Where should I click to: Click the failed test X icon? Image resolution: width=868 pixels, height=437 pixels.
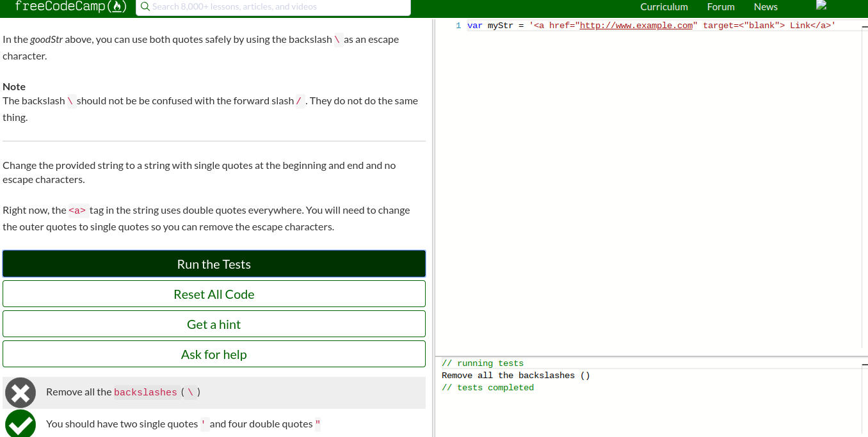[x=20, y=392]
